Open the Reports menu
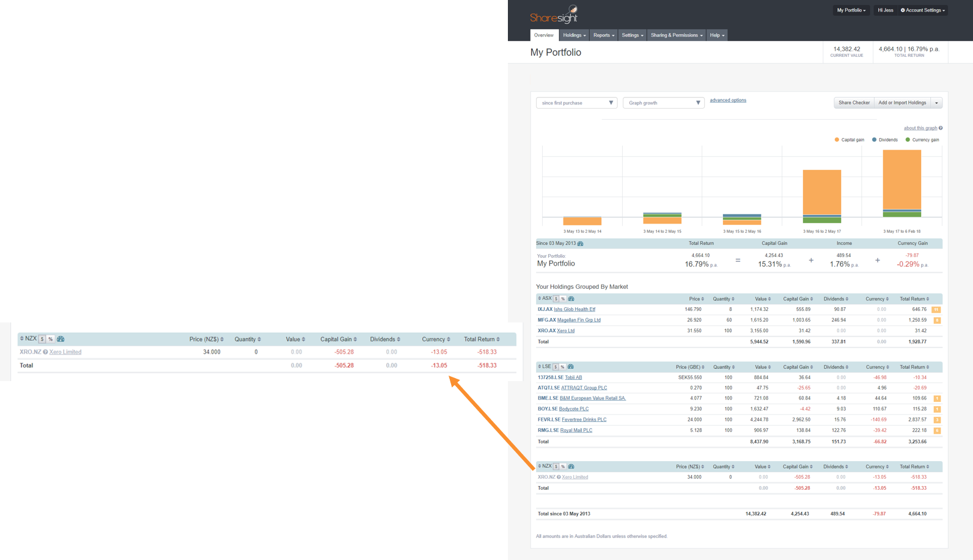 click(x=603, y=35)
